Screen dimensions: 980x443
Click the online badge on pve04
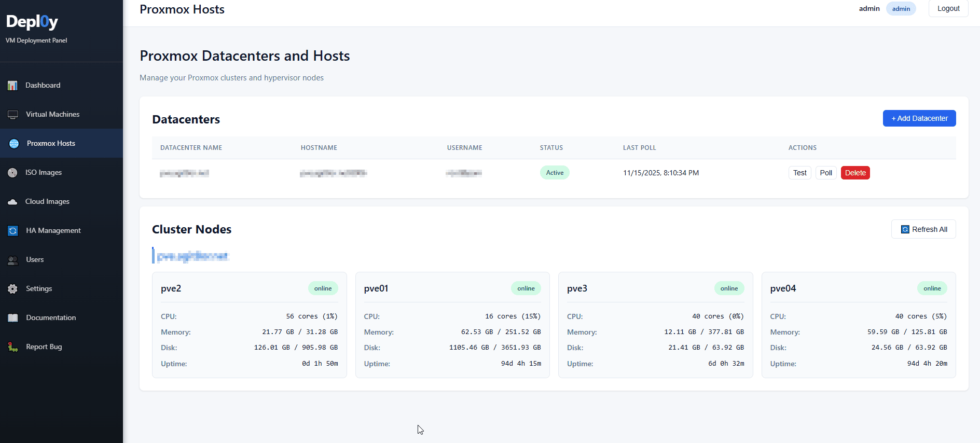click(x=932, y=288)
